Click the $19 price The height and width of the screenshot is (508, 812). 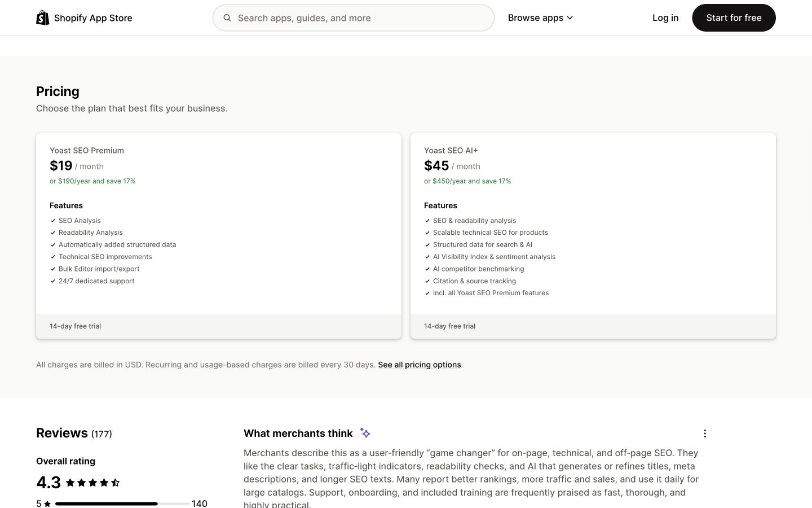coord(61,165)
